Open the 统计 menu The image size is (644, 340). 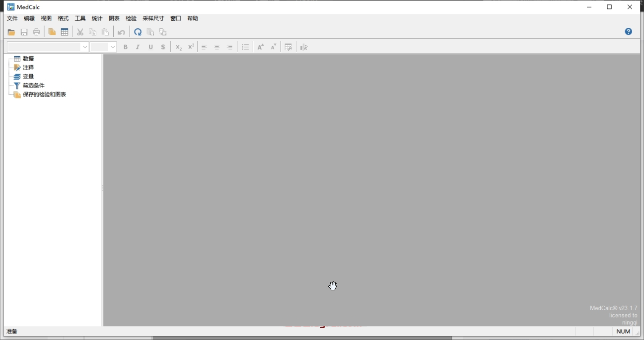(97, 18)
